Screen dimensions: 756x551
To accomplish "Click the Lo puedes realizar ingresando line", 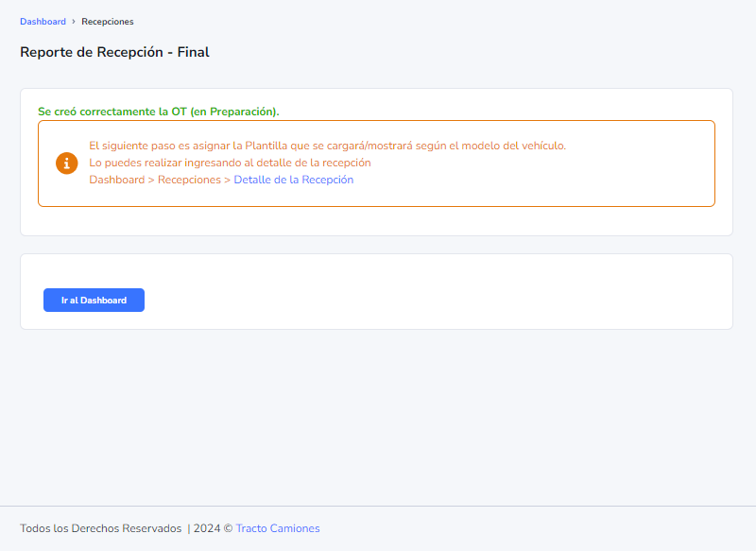I will tap(230, 163).
